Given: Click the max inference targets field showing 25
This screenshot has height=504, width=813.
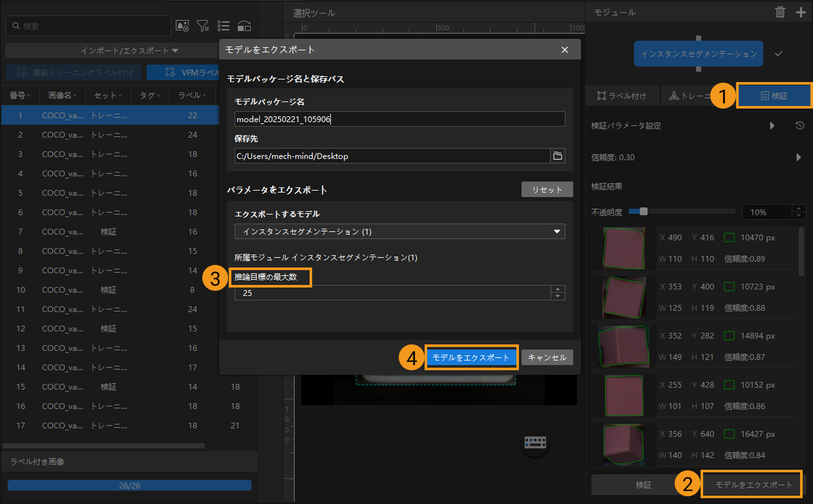Looking at the screenshot, I should click(392, 293).
